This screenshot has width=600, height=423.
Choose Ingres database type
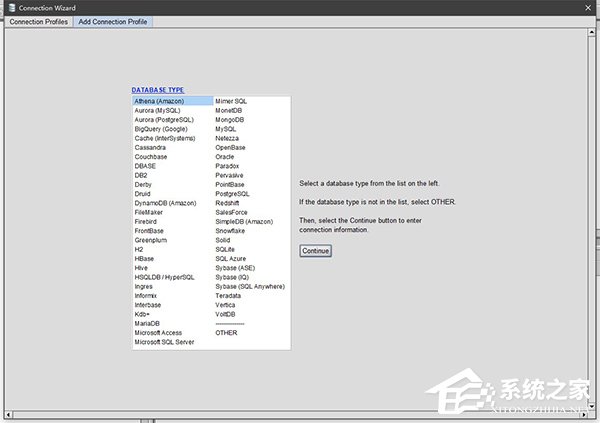tap(143, 286)
